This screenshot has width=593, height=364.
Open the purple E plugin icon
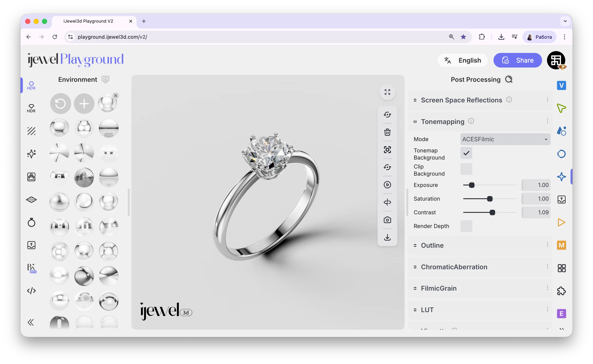[561, 314]
